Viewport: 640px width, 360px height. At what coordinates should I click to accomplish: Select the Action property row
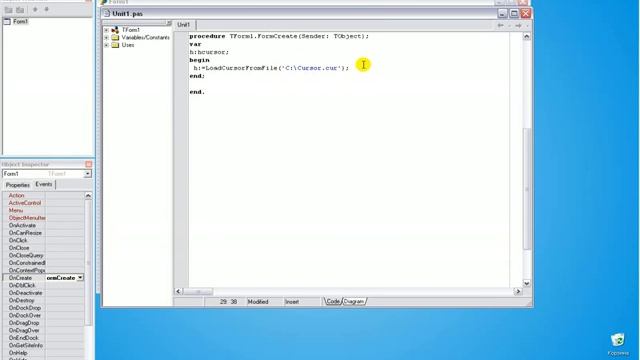[x=44, y=196]
